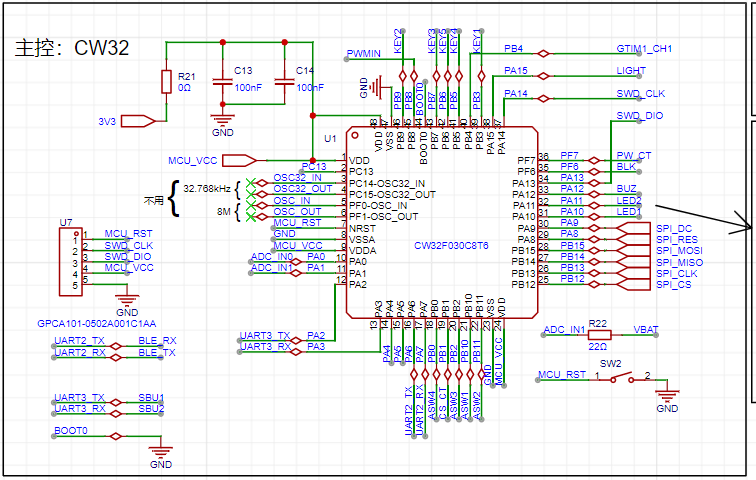Image resolution: width=756 pixels, height=480 pixels.
Task: Select the U7 header connector symbol
Action: (x=71, y=262)
